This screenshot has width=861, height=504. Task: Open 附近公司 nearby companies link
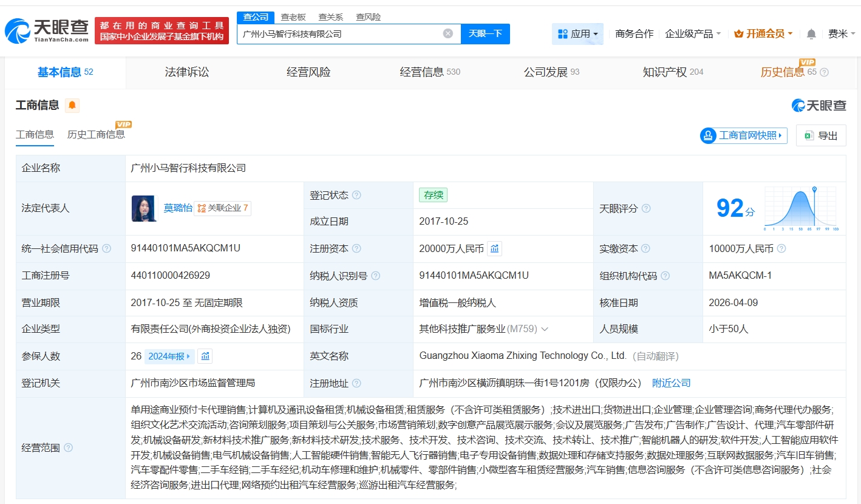671,383
